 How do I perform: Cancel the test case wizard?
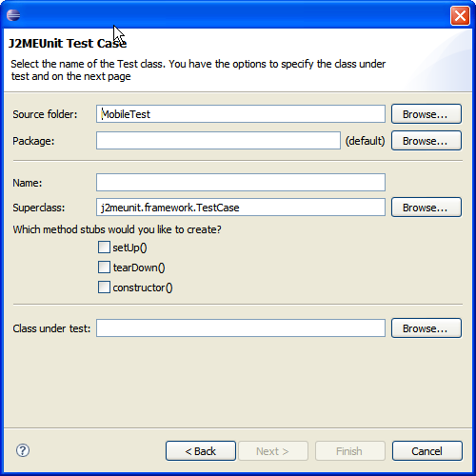(x=427, y=451)
